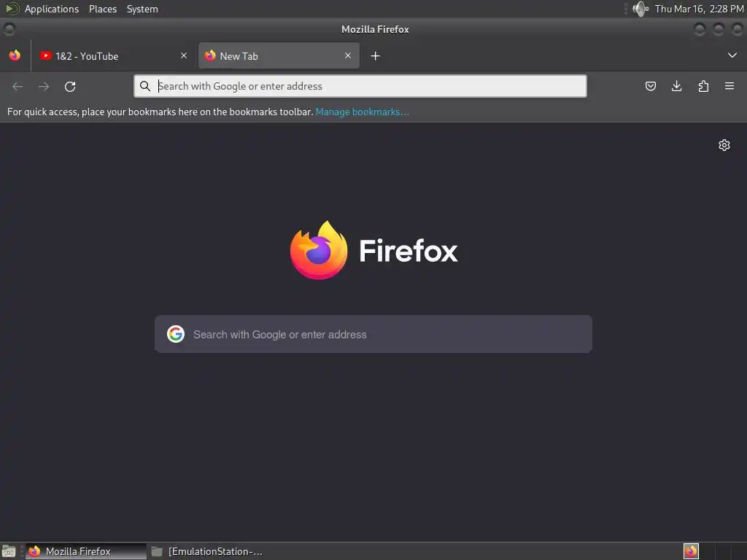
Task: Switch to the 1&2 - YouTube tab
Action: point(113,55)
